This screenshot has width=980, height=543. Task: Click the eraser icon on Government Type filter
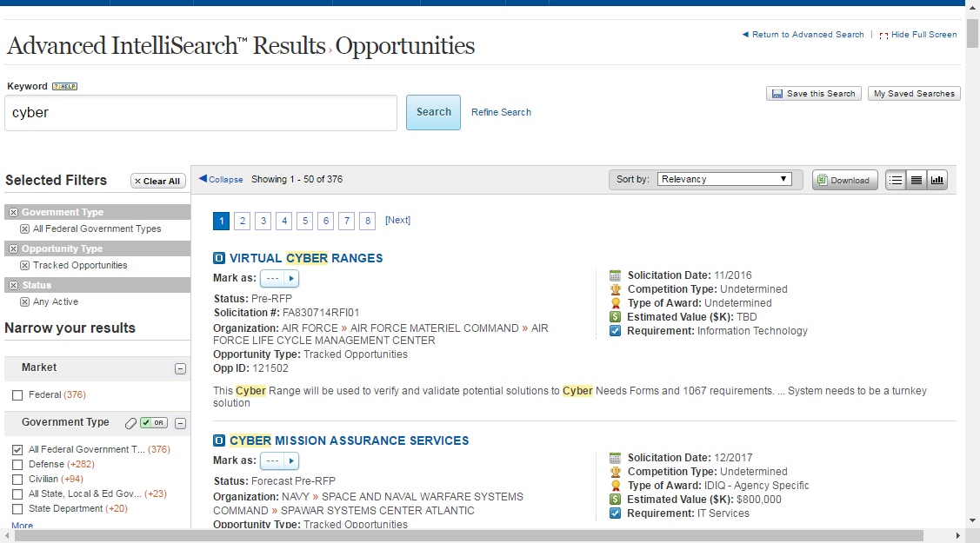coord(130,422)
